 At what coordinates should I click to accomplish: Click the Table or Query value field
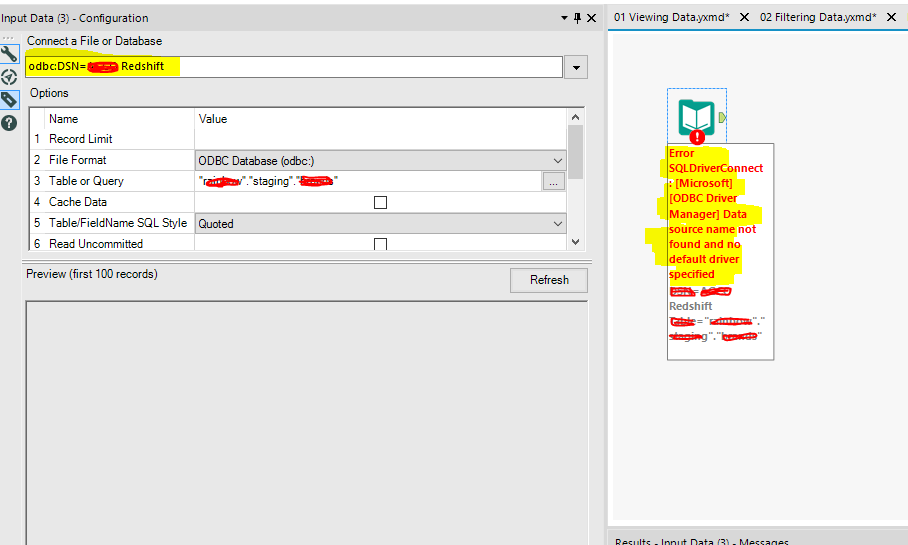[368, 181]
